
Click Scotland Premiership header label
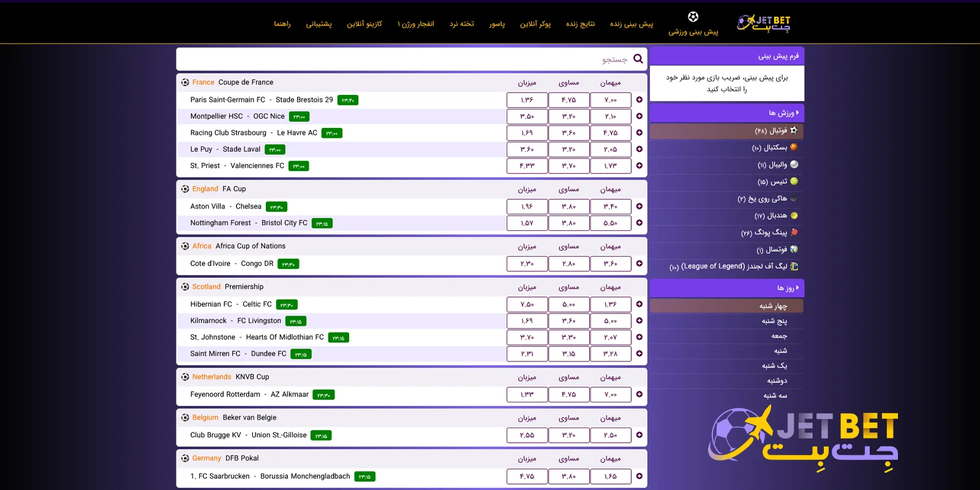click(x=228, y=287)
